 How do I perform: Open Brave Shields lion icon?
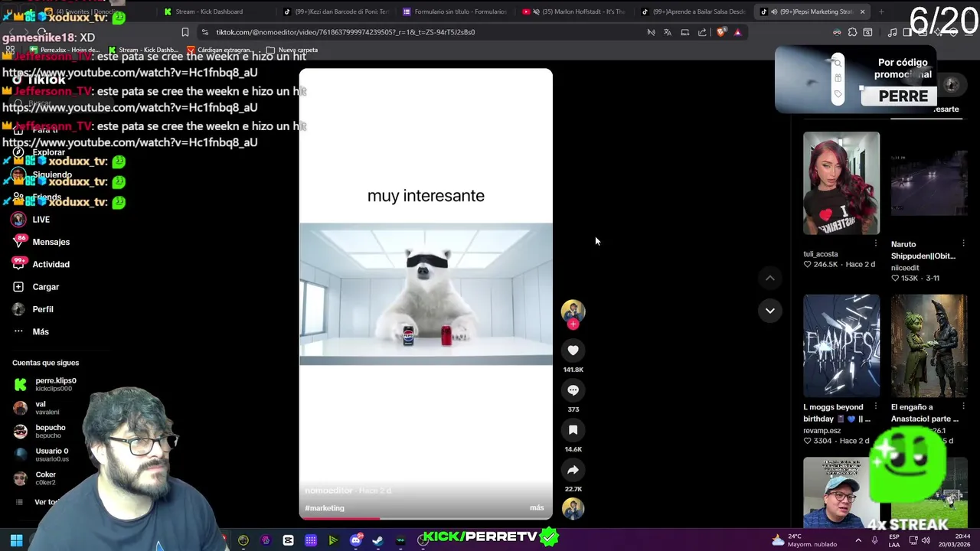[x=721, y=32]
